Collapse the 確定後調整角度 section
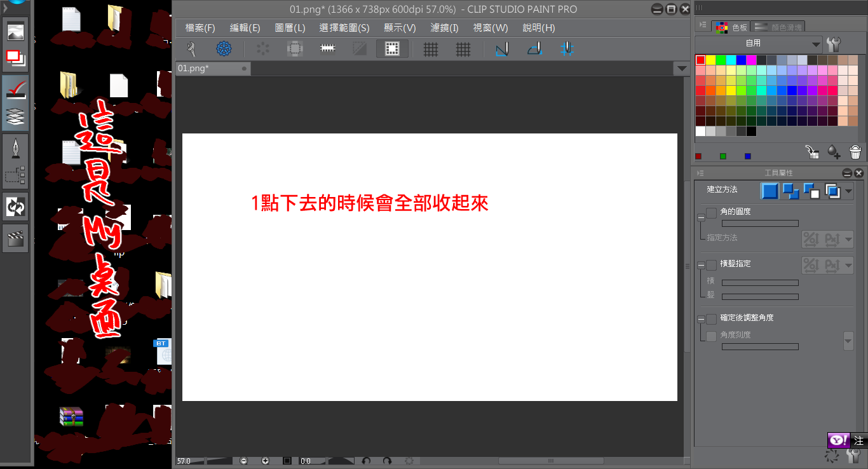This screenshot has width=868, height=469. [701, 318]
